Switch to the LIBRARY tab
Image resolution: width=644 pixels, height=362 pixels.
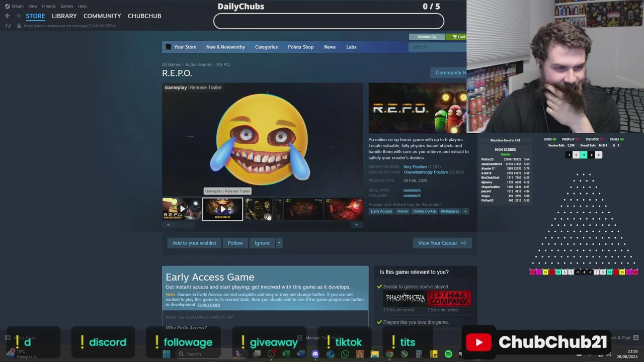click(x=64, y=16)
